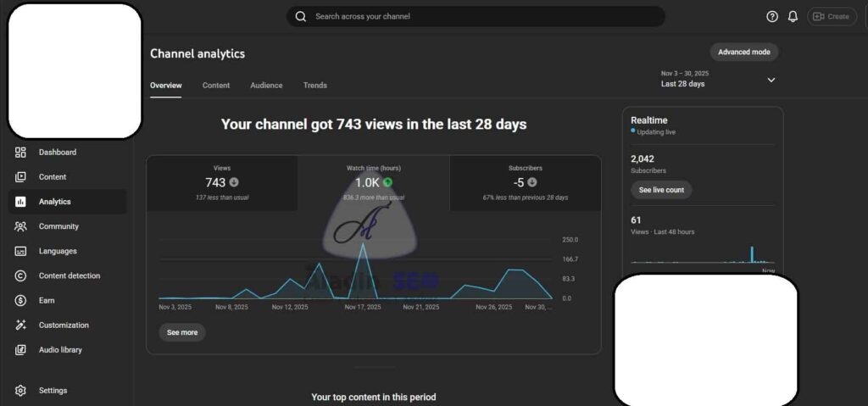Open the Content analytics tab
Image resolution: width=868 pixels, height=406 pixels.
pyautogui.click(x=216, y=85)
